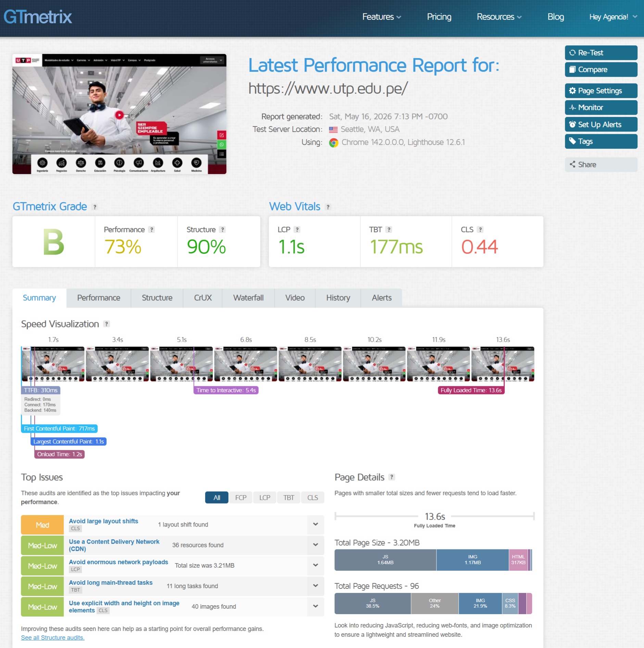This screenshot has height=648, width=644.
Task: Open the Web Vitals help question mark
Action: point(328,207)
